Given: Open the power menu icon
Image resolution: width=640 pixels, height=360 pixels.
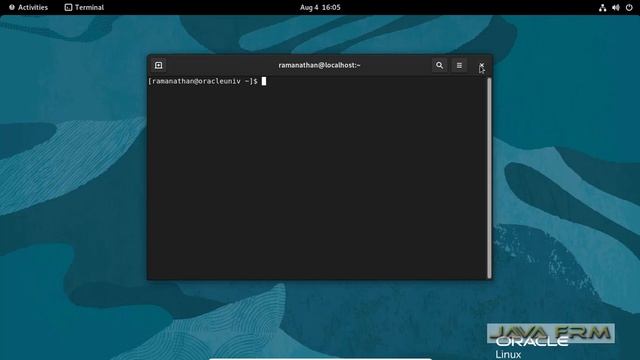Looking at the screenshot, I should tap(629, 7).
